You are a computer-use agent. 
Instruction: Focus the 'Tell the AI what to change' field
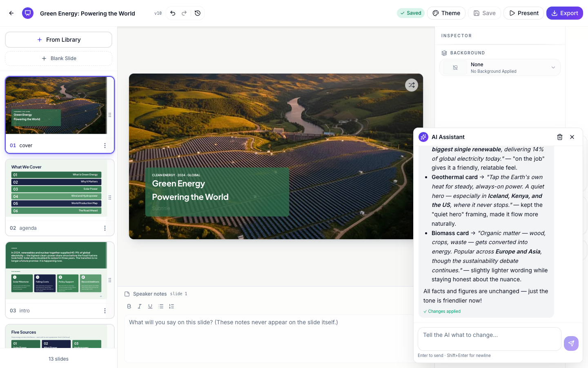point(489,339)
